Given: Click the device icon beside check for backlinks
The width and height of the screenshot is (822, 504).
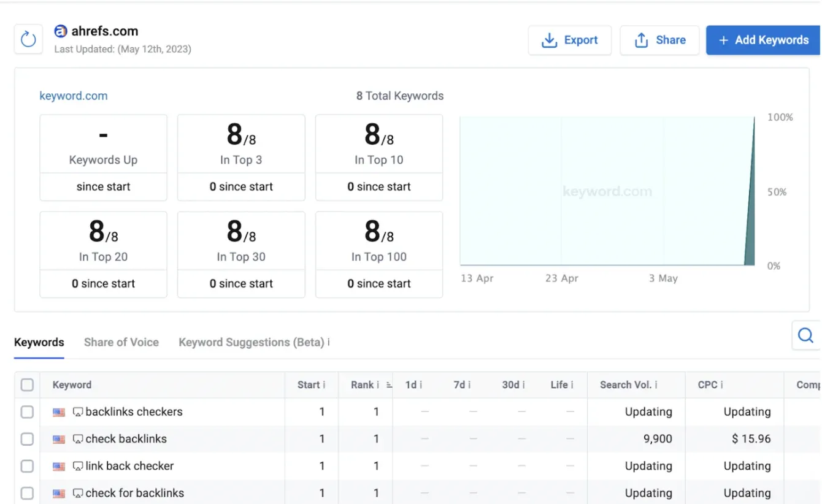Looking at the screenshot, I should pos(78,493).
